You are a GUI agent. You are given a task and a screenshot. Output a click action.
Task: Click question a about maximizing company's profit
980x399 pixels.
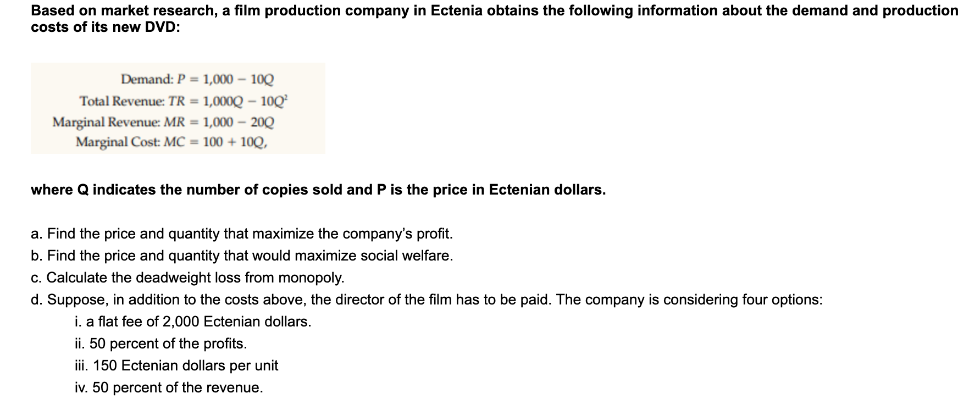coord(242,234)
